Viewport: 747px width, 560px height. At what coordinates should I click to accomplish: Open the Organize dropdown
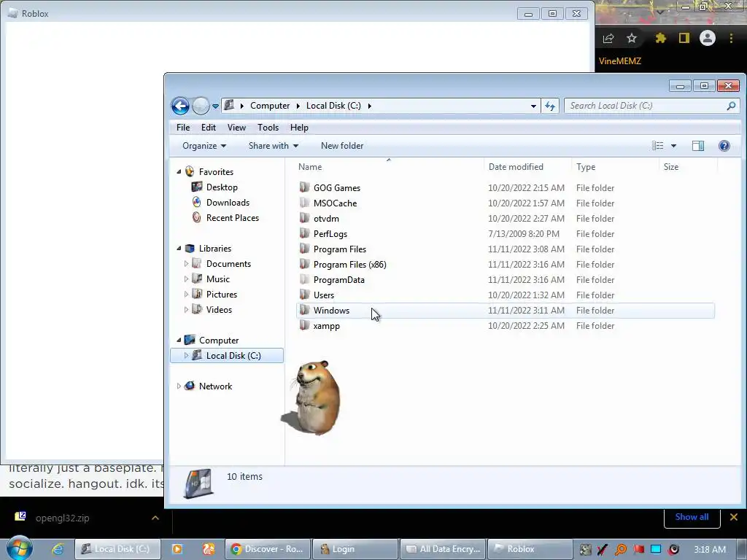(204, 146)
